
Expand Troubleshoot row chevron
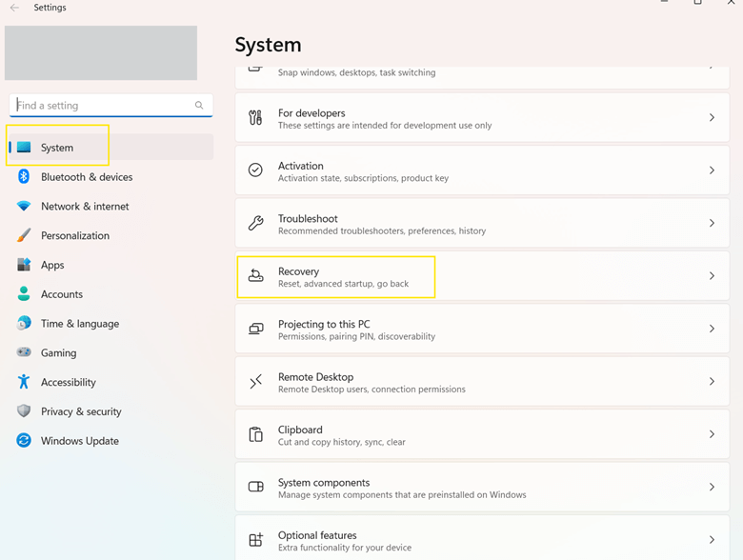click(712, 223)
